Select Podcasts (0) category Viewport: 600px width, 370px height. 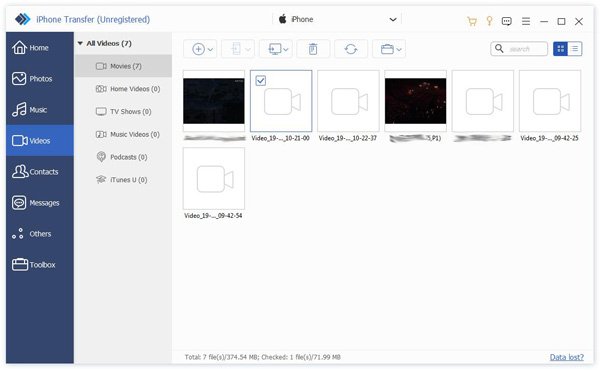pyautogui.click(x=123, y=157)
